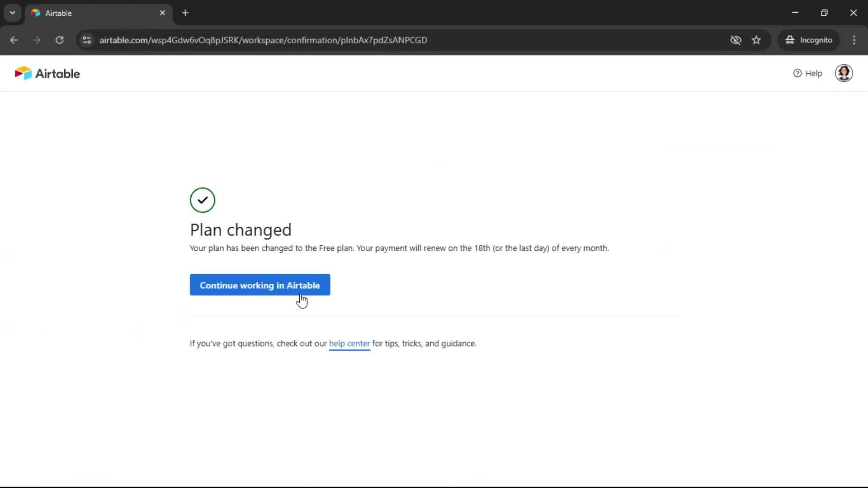The height and width of the screenshot is (488, 868).
Task: View site information icon in address bar
Action: point(87,40)
